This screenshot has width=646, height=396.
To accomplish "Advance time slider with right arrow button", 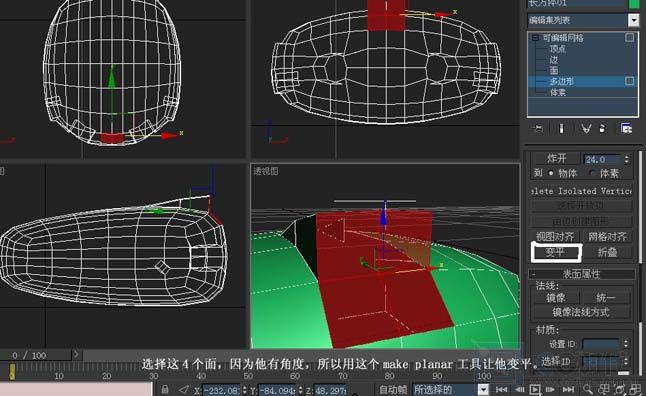I will tap(77, 354).
